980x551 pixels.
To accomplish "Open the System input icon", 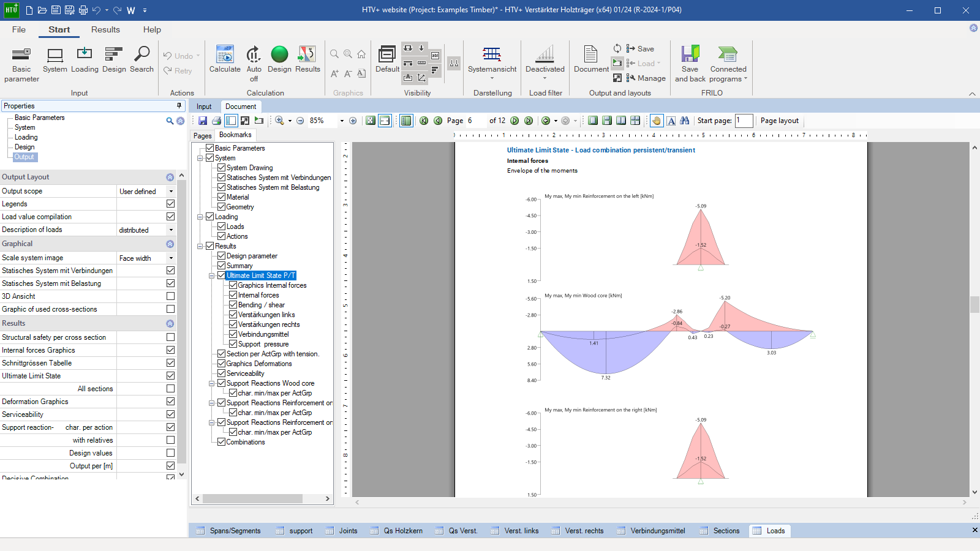I will pos(55,60).
